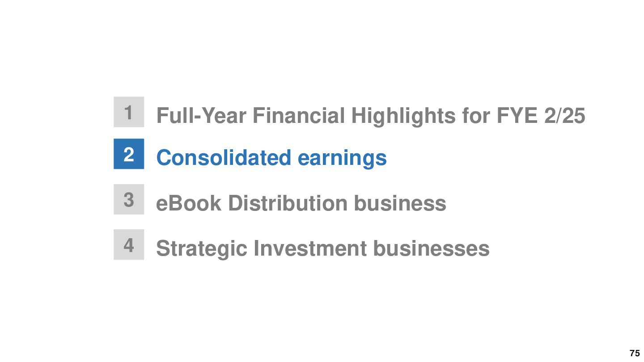Open Full-Year Financial Highlights for FYE 2/25

[x=371, y=116]
